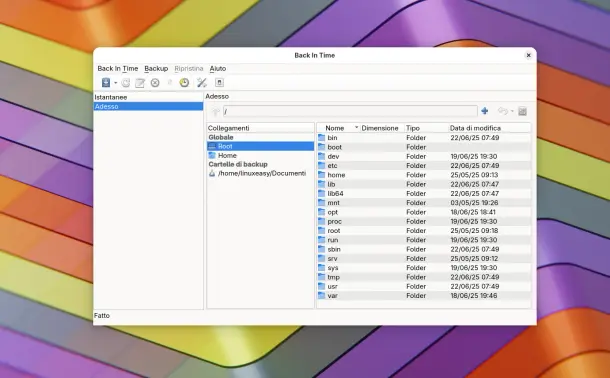Open the Aiuto menu
Viewport: 610px width, 378px height.
[x=217, y=68]
